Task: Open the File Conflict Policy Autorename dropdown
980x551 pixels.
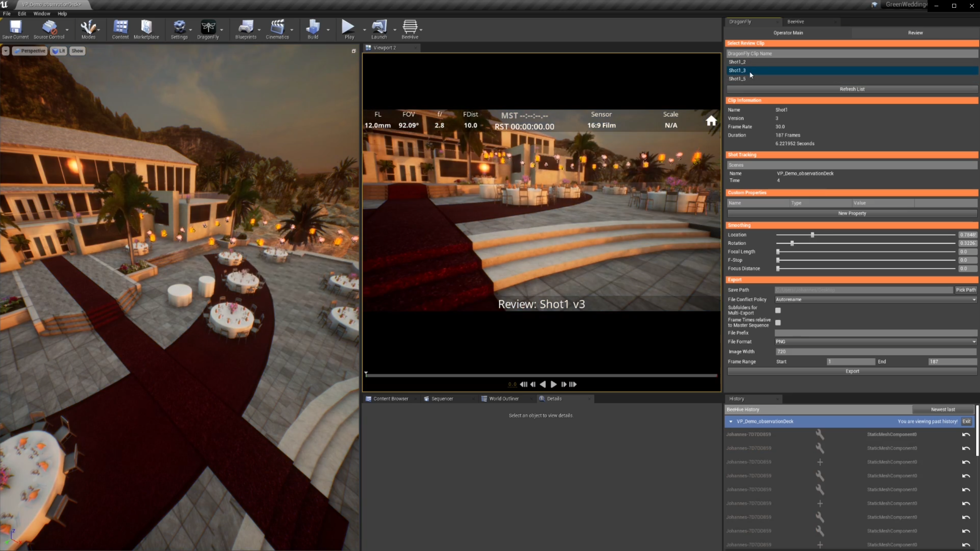Action: tap(876, 299)
